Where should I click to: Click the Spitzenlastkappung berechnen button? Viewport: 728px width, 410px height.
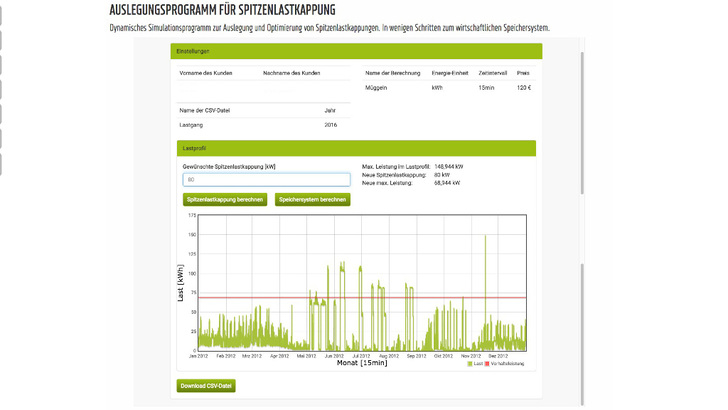tap(225, 199)
